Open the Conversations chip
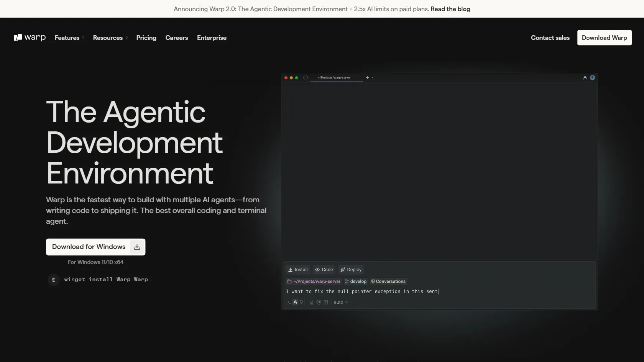 click(x=388, y=281)
